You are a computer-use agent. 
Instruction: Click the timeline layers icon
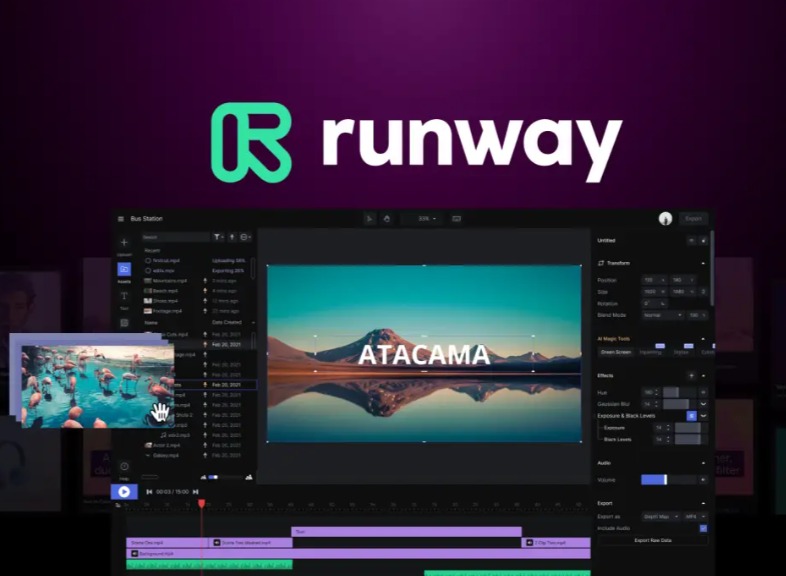coord(118,505)
